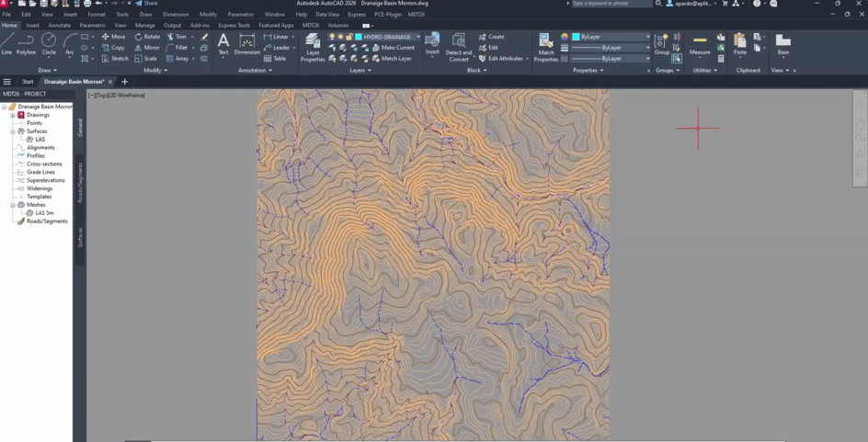Expand the Layers panel
This screenshot has width=868, height=442.
pyautogui.click(x=360, y=70)
